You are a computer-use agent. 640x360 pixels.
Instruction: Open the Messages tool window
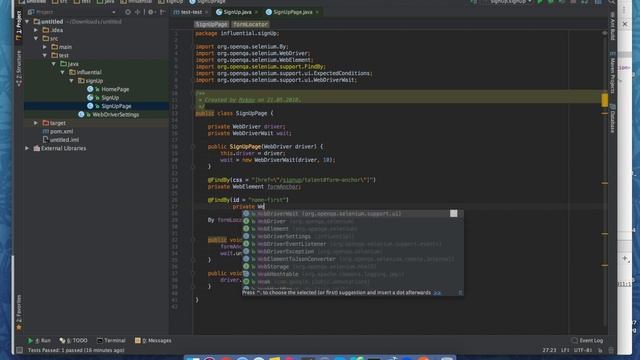pyautogui.click(x=153, y=340)
